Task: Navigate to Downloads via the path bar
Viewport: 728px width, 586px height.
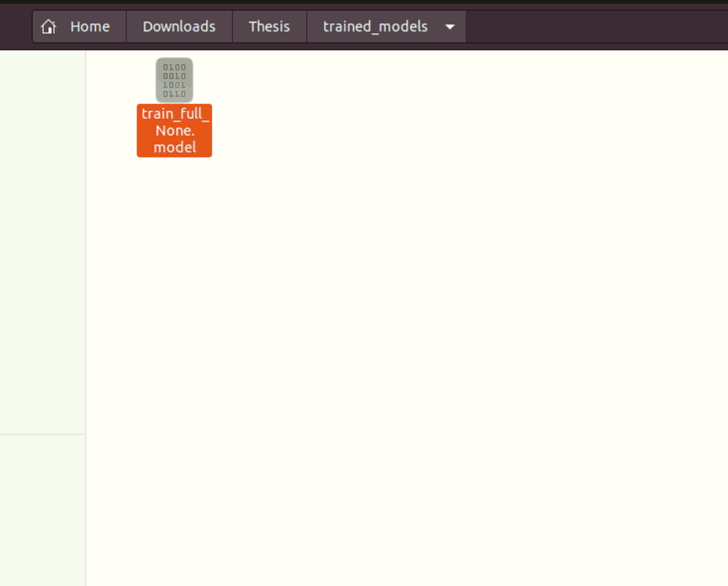Action: tap(178, 26)
